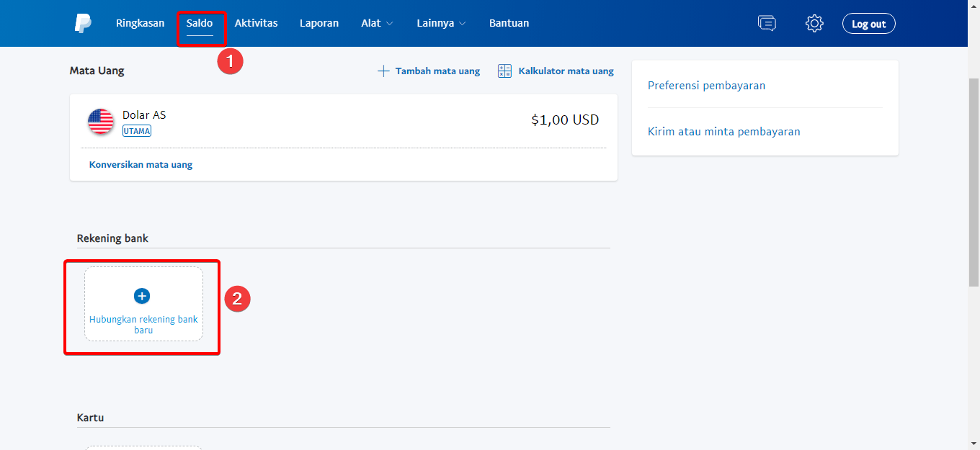Click the UTAMA badge under Dolar AS
The image size is (980, 450).
point(137,131)
